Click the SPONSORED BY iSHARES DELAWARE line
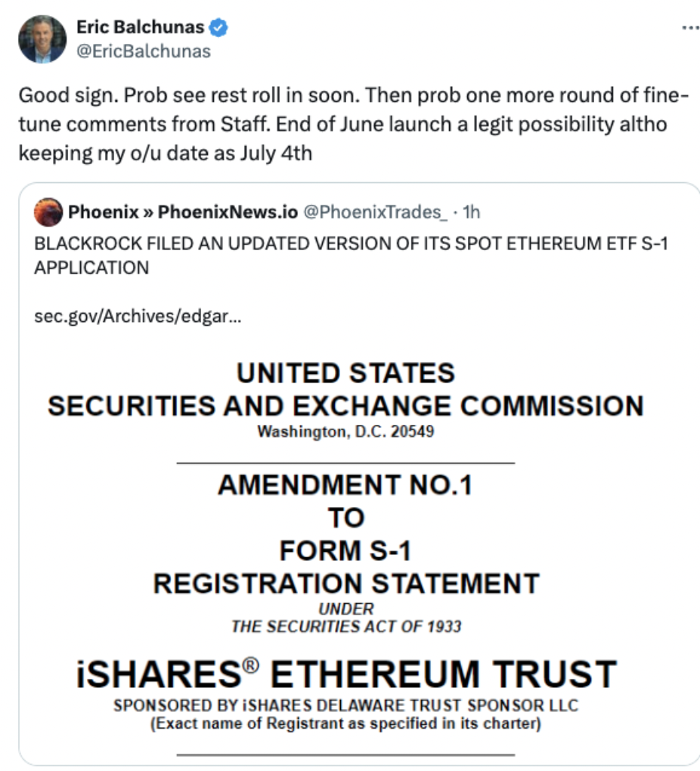 (346, 705)
